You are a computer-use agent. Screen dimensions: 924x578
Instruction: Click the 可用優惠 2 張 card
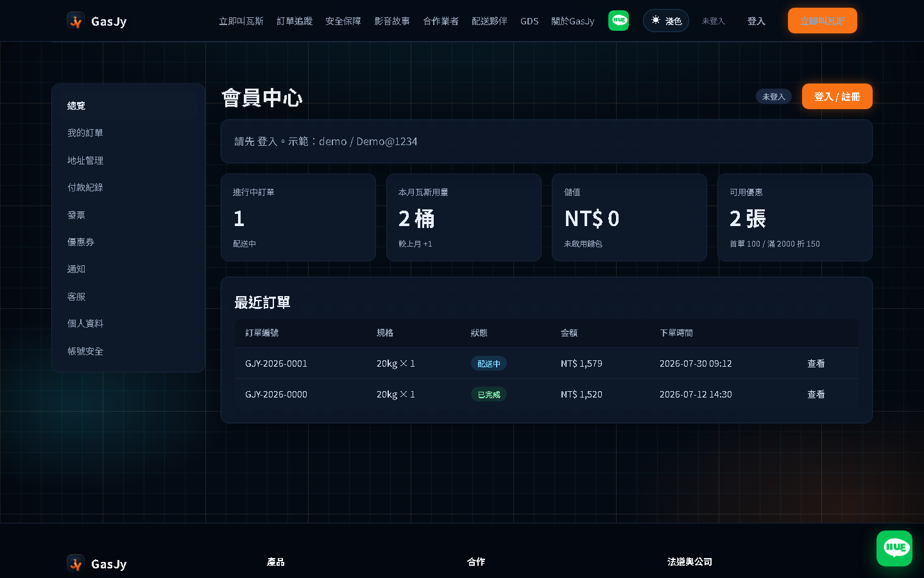(x=795, y=217)
